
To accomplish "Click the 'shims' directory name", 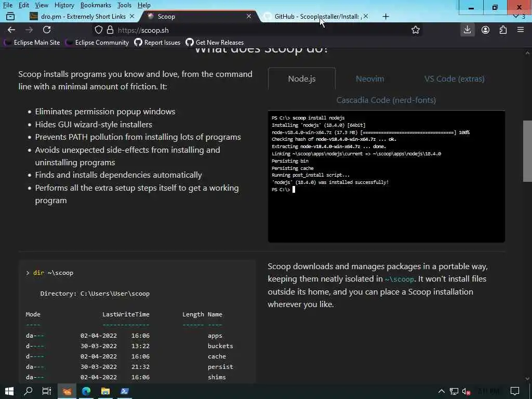I will [217, 377].
